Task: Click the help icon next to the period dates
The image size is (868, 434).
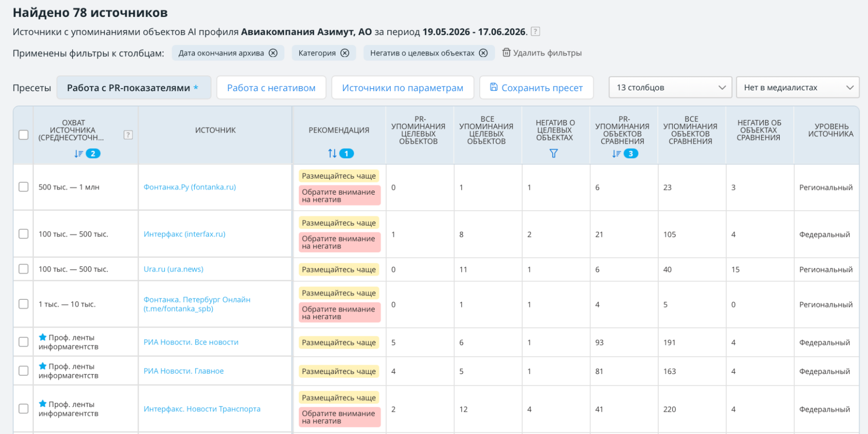Action: tap(535, 32)
